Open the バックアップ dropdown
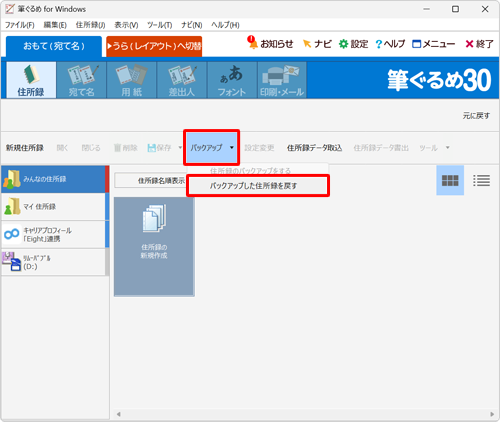 coord(211,147)
